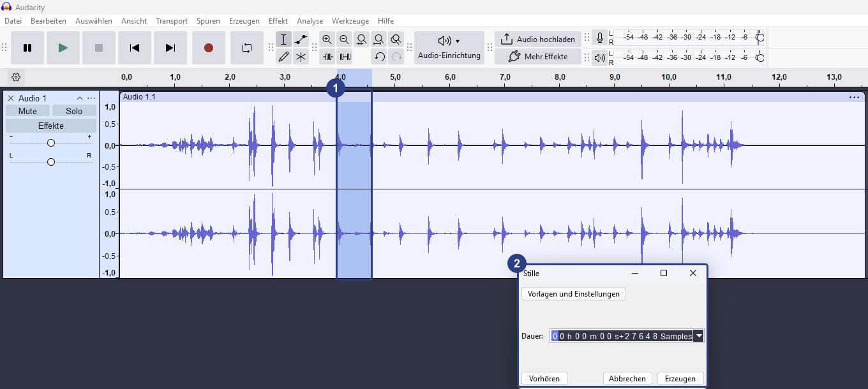Adjust the playback level meter slider

pos(759,58)
